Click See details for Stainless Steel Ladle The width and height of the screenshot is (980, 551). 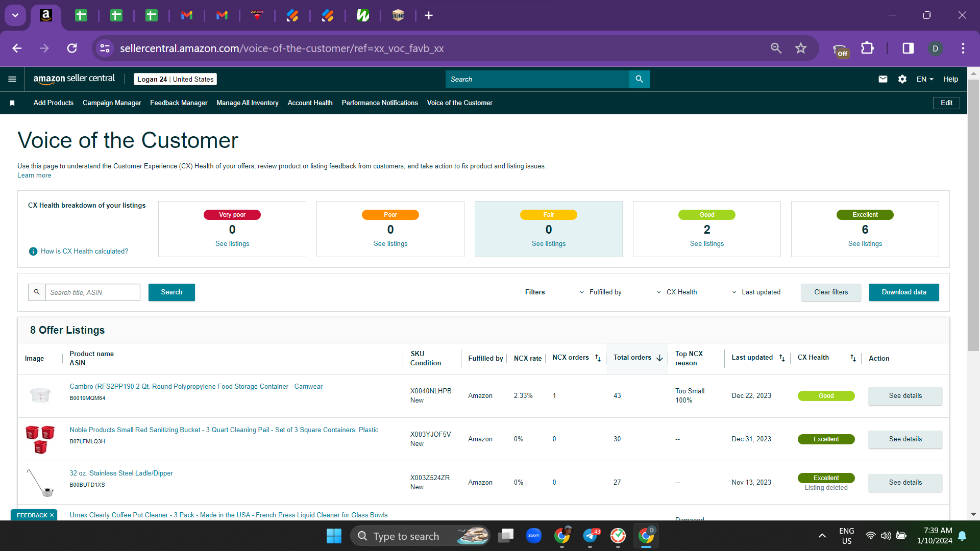(x=905, y=483)
